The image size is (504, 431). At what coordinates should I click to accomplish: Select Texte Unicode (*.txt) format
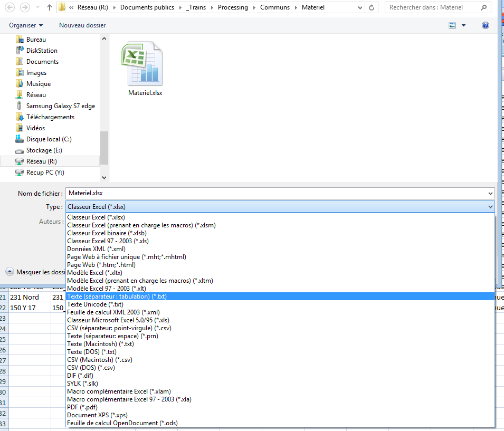(280, 304)
